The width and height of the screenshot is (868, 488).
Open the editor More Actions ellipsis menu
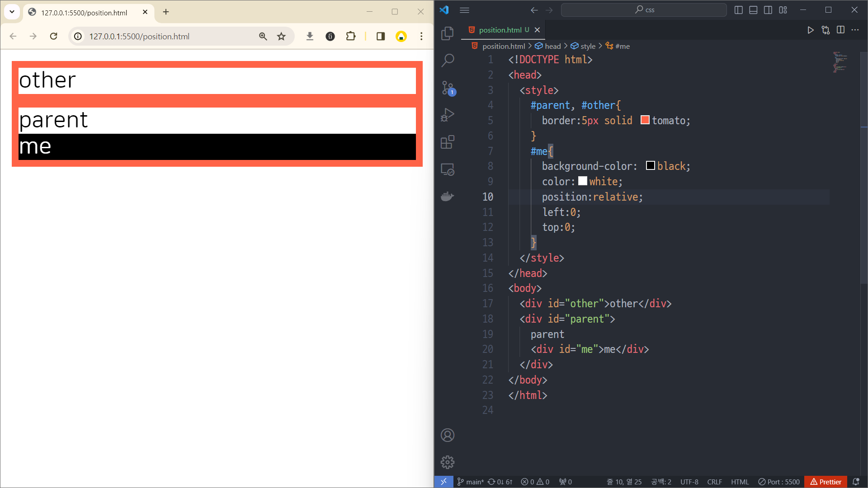[x=855, y=30]
